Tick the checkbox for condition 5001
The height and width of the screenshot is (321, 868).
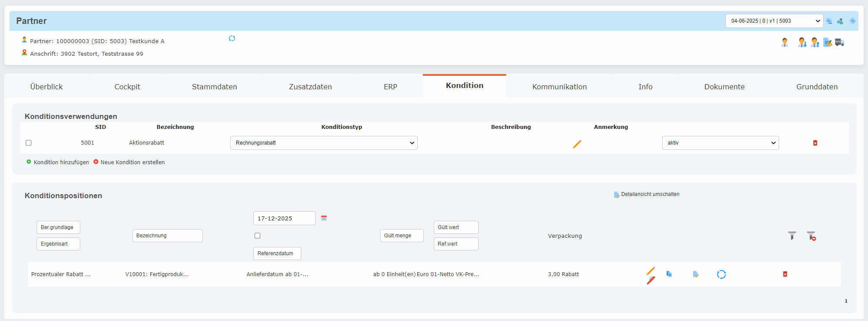tap(29, 143)
